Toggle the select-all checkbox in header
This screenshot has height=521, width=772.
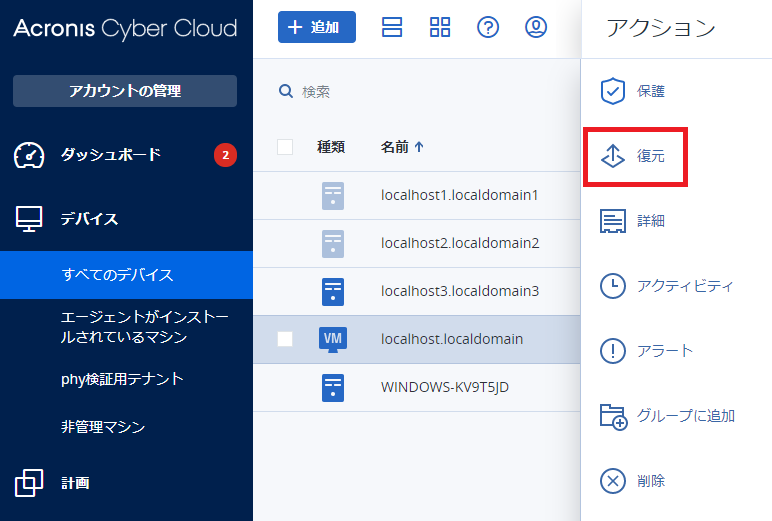click(x=285, y=147)
